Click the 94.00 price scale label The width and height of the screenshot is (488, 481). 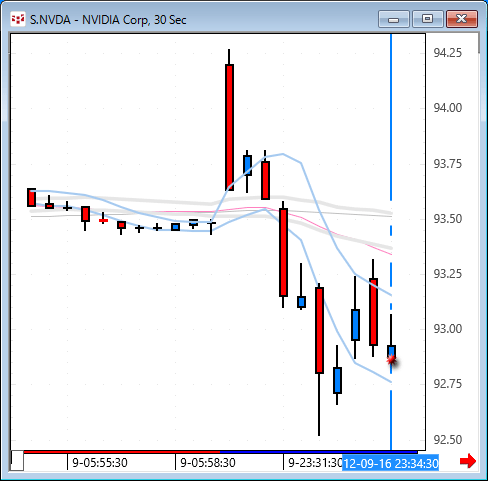[x=448, y=108]
